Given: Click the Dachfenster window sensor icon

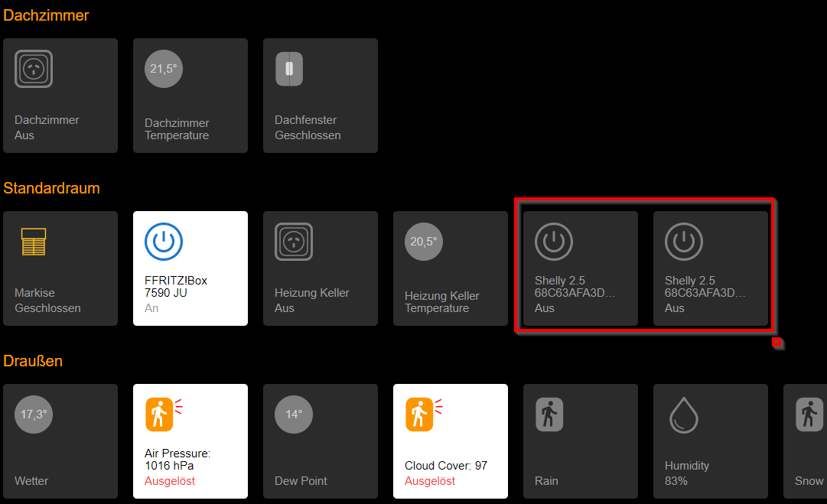Looking at the screenshot, I should (289, 69).
